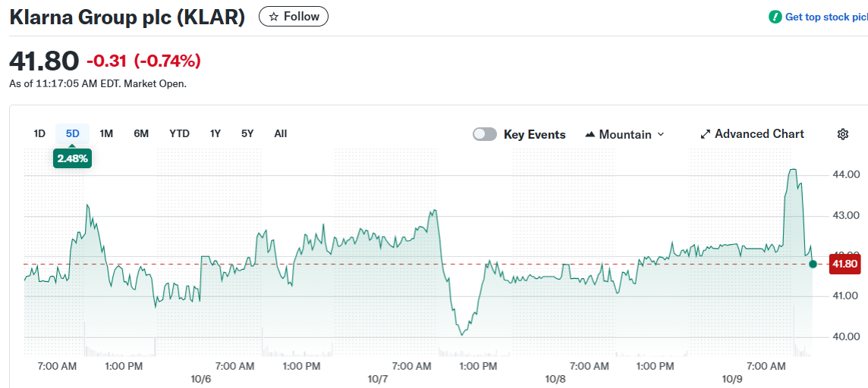Open the Get top stock picks link
The image size is (868, 388).
826,17
